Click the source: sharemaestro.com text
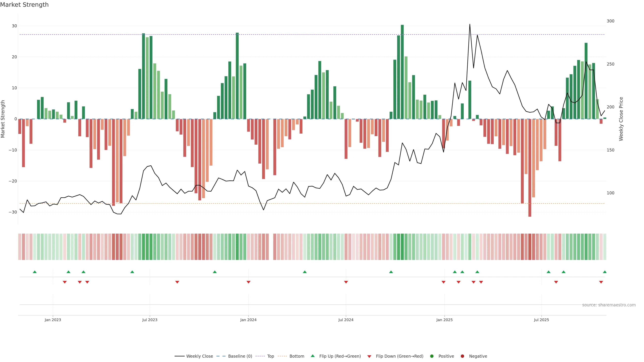The width and height of the screenshot is (644, 362). pos(609,305)
